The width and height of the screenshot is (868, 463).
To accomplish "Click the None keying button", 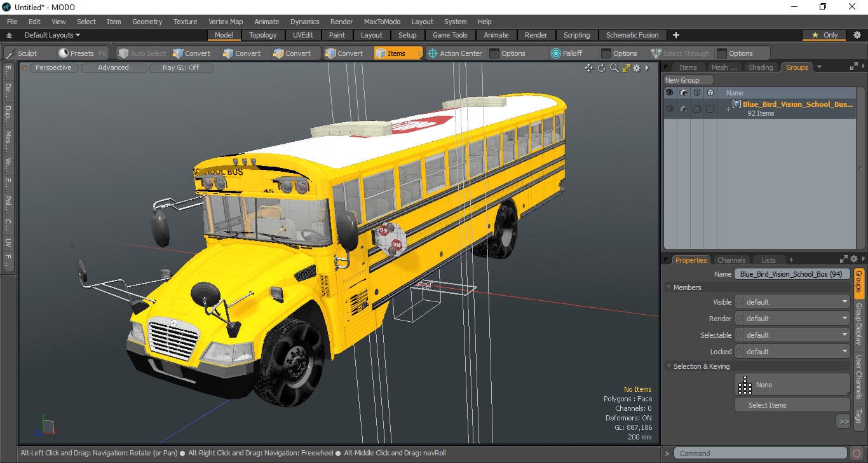I will click(792, 385).
